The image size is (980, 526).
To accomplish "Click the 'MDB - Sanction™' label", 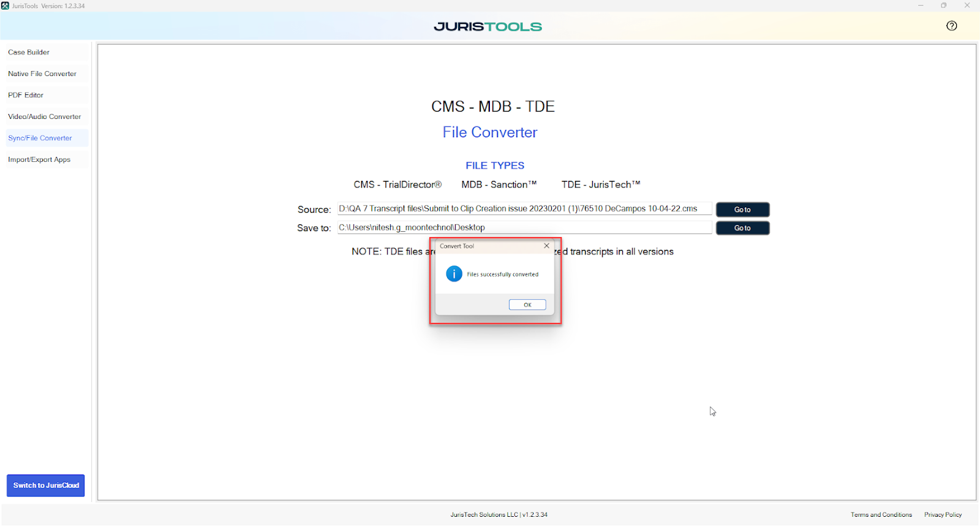I will (x=499, y=185).
